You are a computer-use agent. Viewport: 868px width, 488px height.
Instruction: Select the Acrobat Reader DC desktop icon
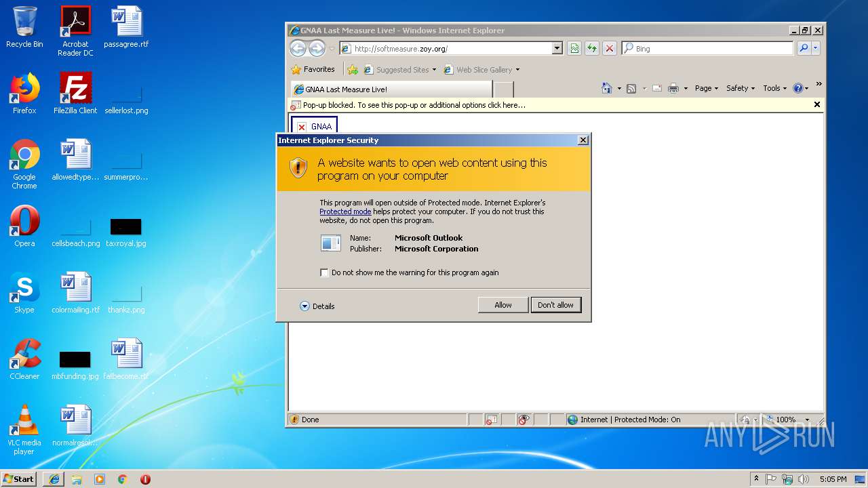tap(75, 31)
